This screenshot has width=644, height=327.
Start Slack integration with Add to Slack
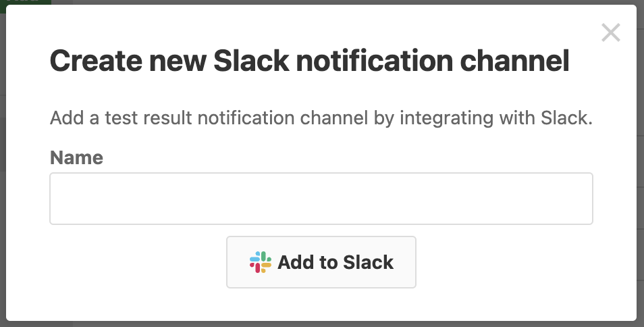(x=321, y=262)
